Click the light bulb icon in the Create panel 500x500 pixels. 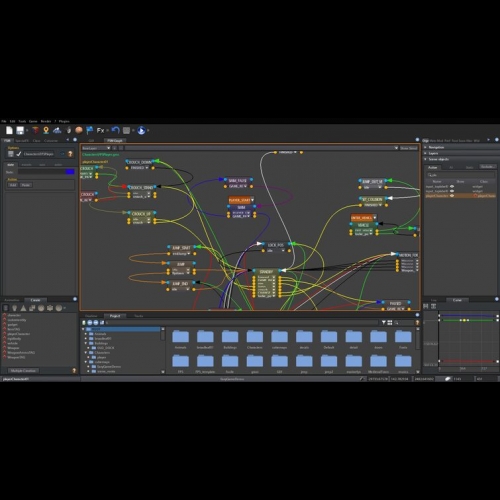tap(14, 308)
